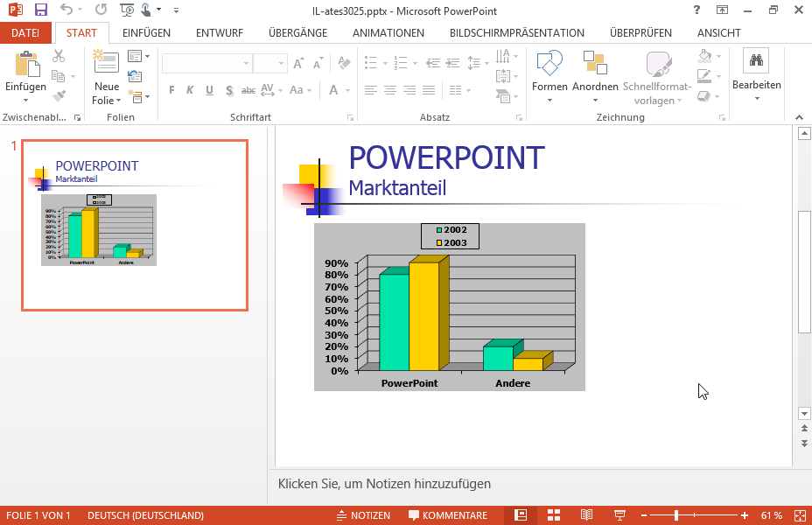Toggle bold formatting (F)

171,90
